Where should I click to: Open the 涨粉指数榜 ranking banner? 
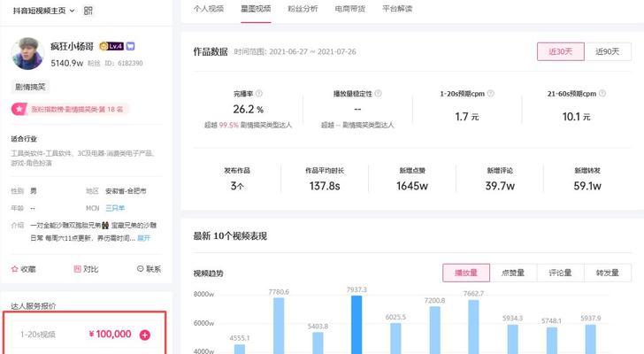click(x=70, y=109)
